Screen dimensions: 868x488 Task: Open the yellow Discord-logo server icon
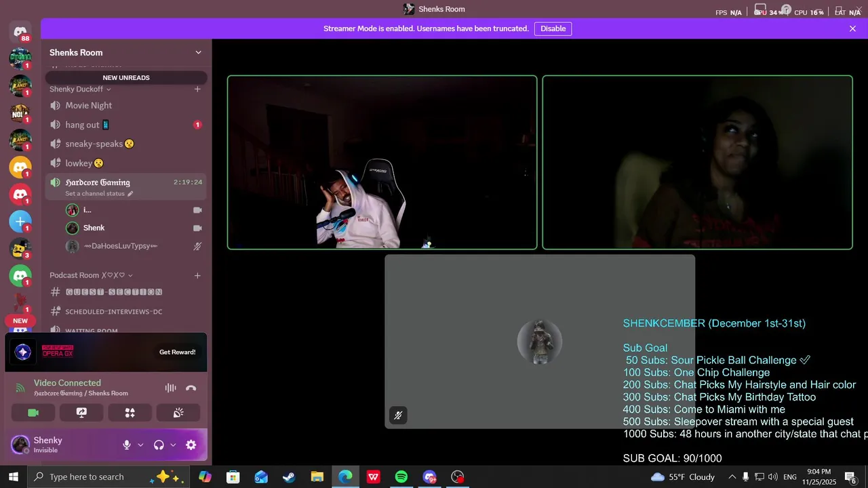click(20, 167)
